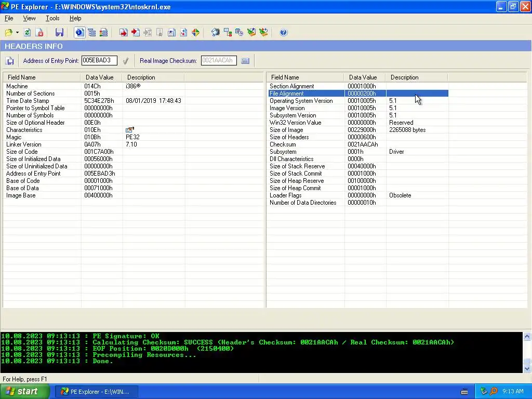The height and width of the screenshot is (399, 532).
Task: Open the Debug Information viewer icon
Action: (159, 33)
